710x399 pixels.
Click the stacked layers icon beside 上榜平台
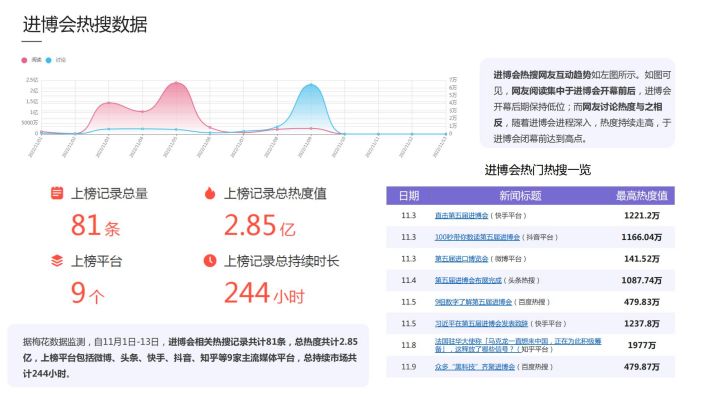57,261
